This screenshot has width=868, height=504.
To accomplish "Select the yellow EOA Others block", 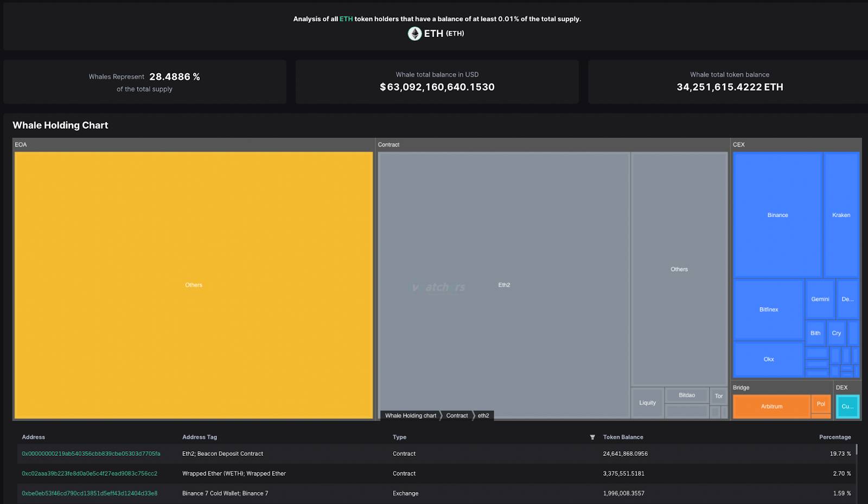I will pos(194,285).
